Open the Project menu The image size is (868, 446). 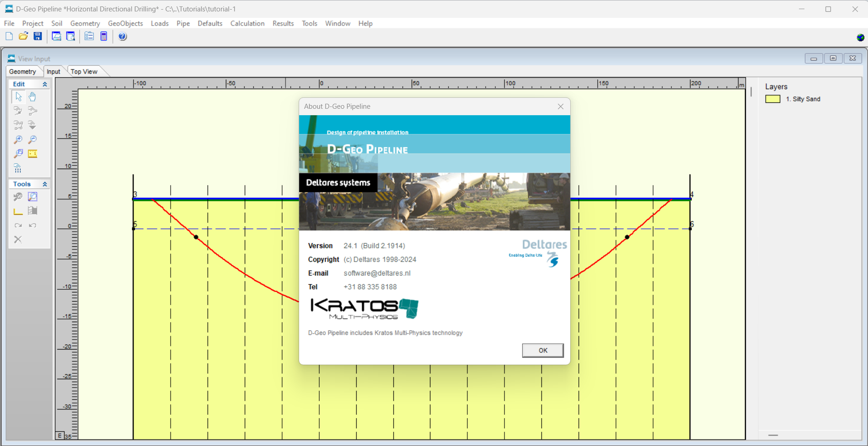coord(33,23)
